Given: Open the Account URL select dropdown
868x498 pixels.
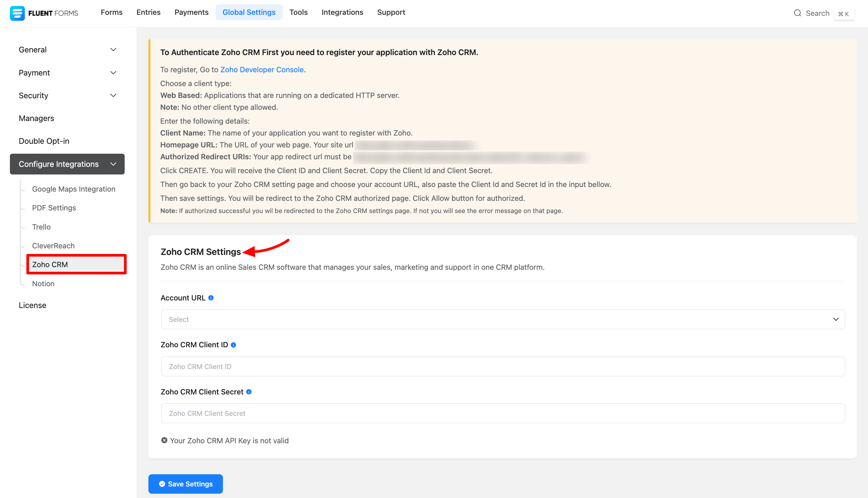Looking at the screenshot, I should click(x=503, y=319).
